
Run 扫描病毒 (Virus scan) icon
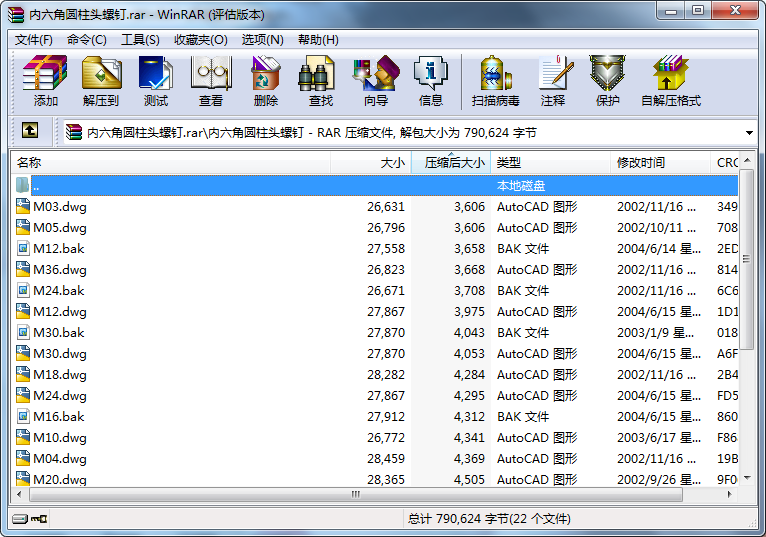coord(495,81)
